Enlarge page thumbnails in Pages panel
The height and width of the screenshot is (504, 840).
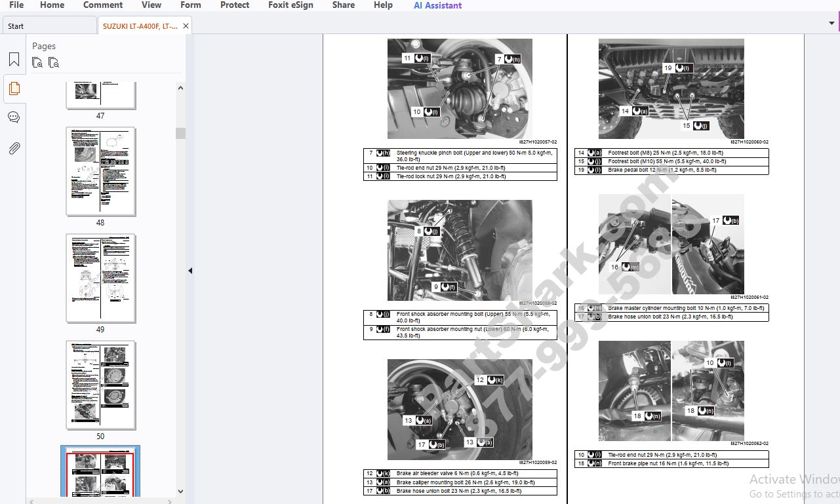point(37,63)
